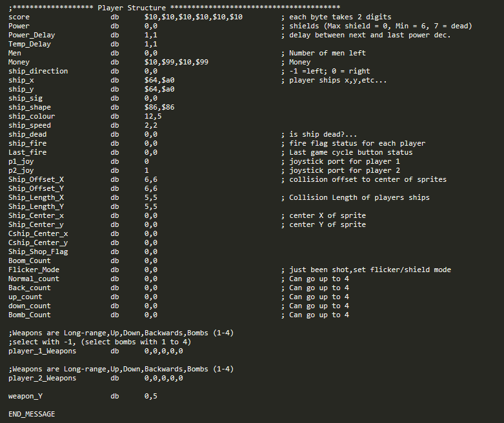Click the 'Power_Delay' variable name
Screen dimensions: 504x423
pos(32,35)
